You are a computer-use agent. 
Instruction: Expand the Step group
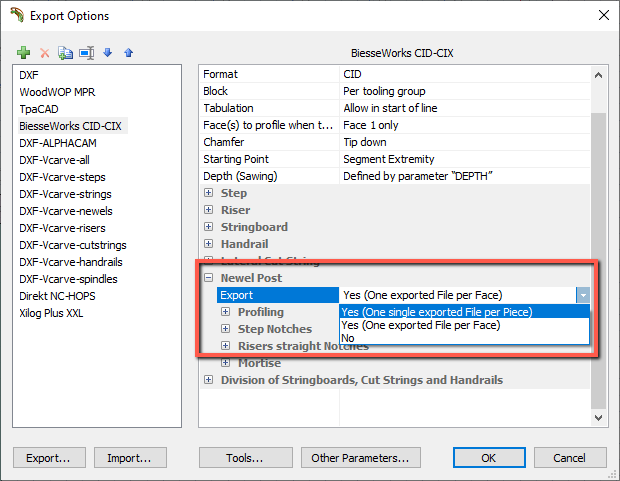tap(208, 193)
